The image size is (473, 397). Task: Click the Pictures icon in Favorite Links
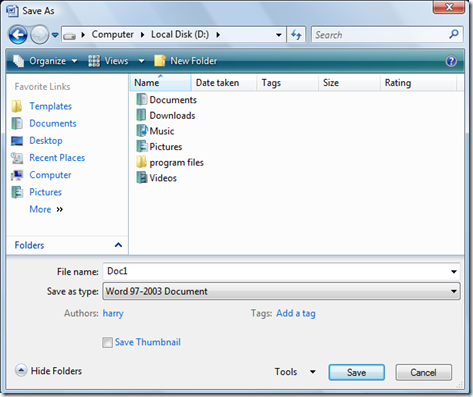[x=17, y=192]
